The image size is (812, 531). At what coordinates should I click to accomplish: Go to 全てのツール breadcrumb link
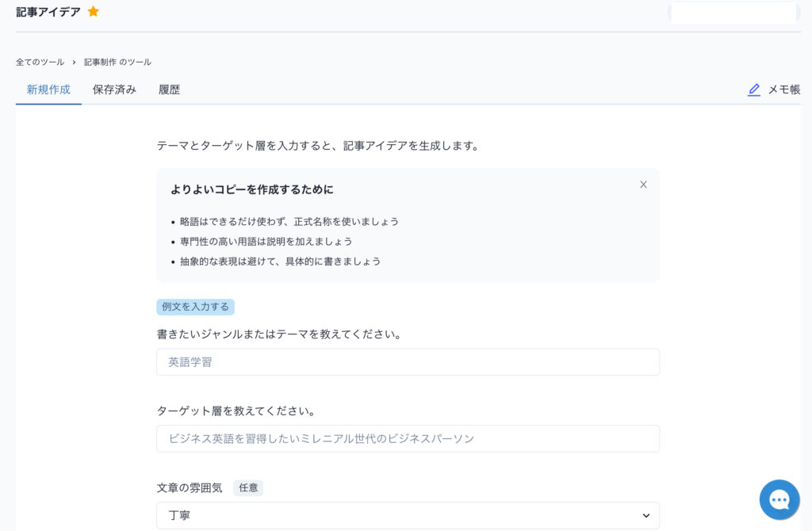pyautogui.click(x=40, y=62)
